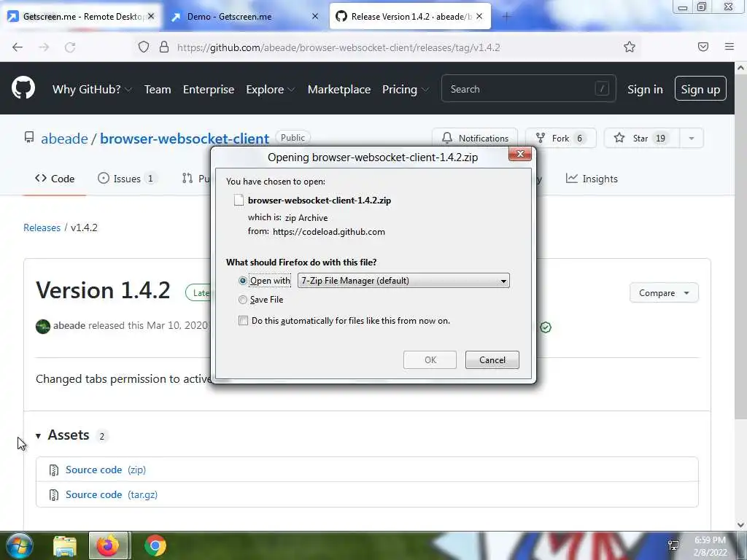The image size is (747, 560).
Task: Open the Enterprise menu item
Action: 208,90
